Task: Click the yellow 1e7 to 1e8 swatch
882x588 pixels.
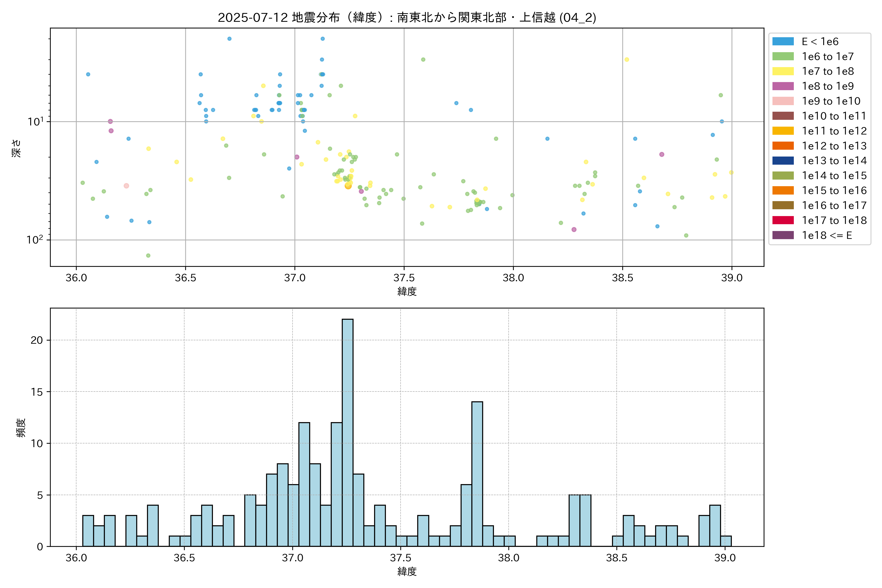Action: [x=783, y=71]
